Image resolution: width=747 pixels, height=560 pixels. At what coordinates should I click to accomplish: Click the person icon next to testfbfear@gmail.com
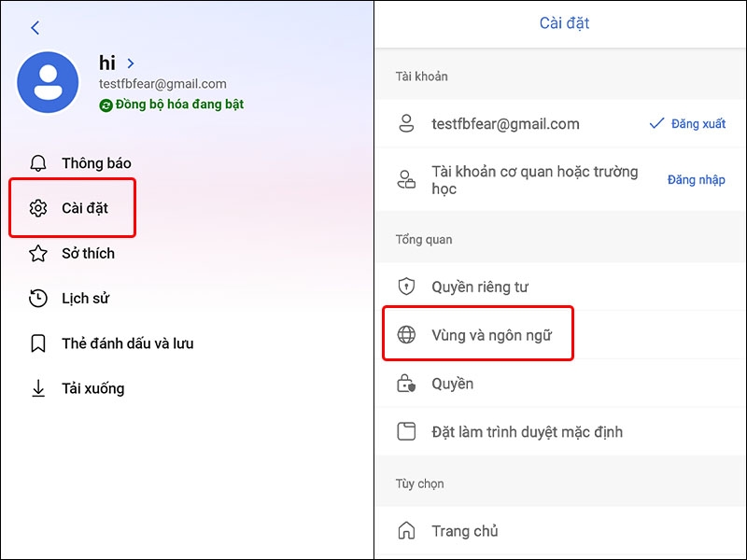(407, 123)
